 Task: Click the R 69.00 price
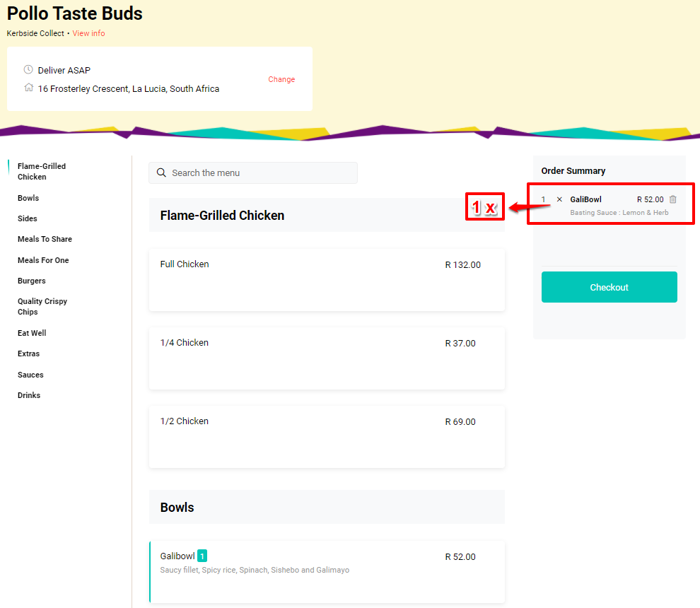(460, 422)
